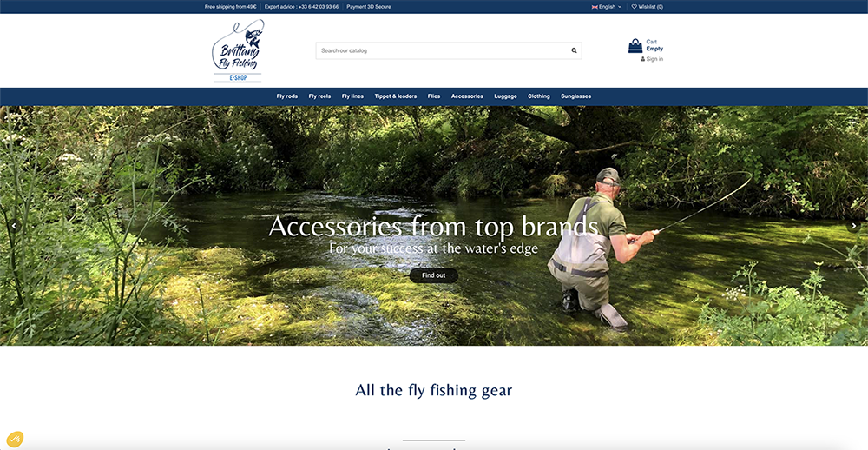Open the Fly reels menu
Image resolution: width=868 pixels, height=450 pixels.
tap(320, 96)
